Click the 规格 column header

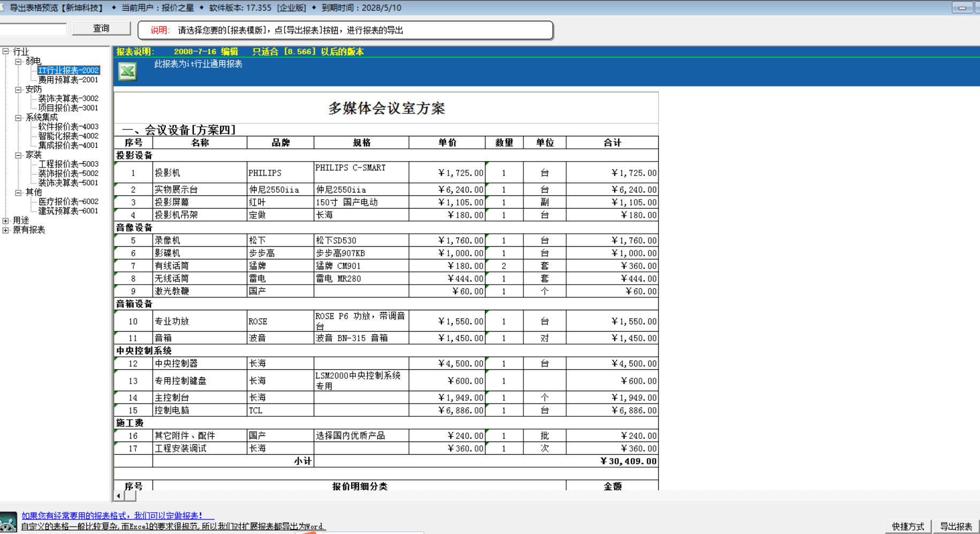pyautogui.click(x=362, y=143)
